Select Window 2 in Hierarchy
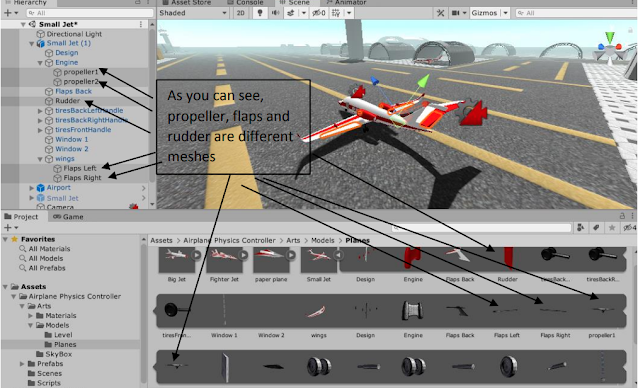The width and height of the screenshot is (638, 388). [72, 149]
